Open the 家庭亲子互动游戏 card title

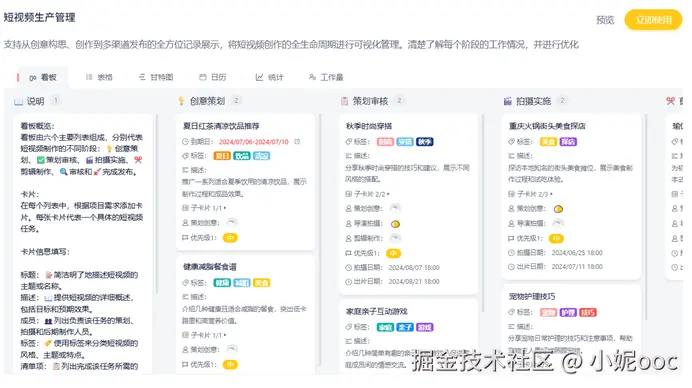(376, 312)
